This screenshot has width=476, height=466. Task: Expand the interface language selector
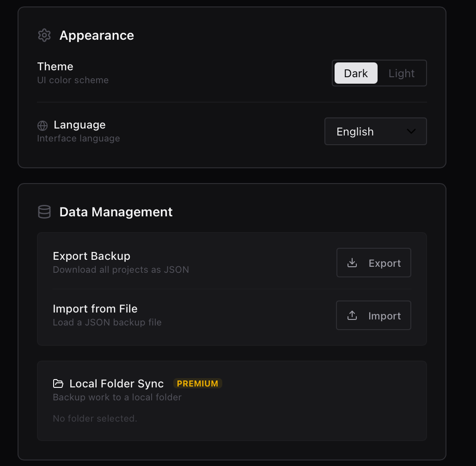375,131
